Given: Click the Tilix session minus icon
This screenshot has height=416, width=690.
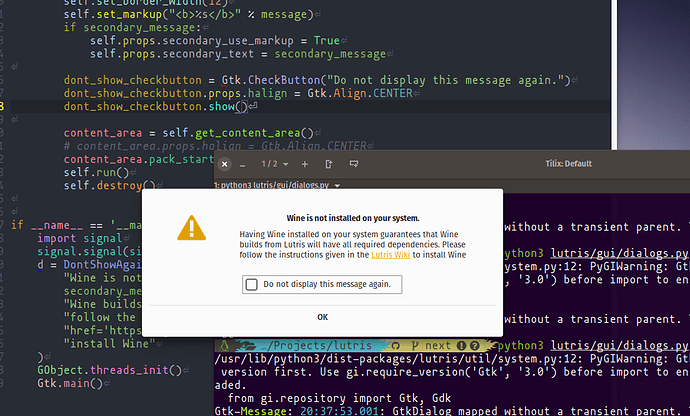Looking at the screenshot, I should 242,165.
